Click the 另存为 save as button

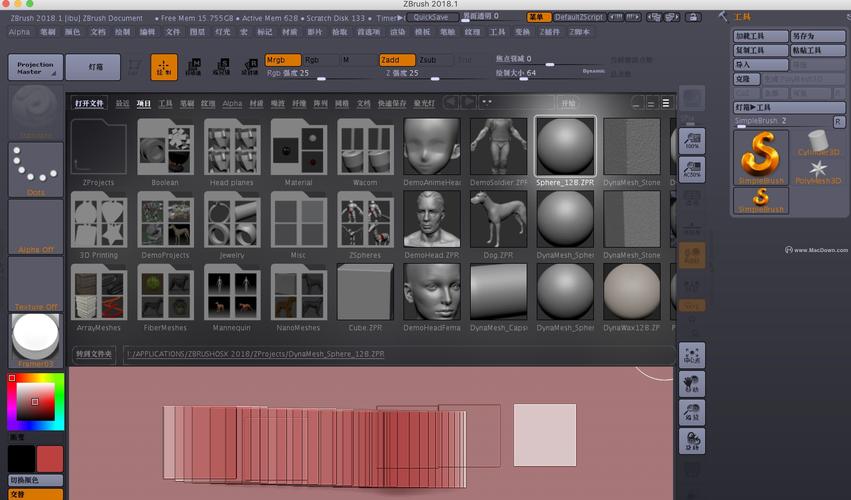pos(817,36)
